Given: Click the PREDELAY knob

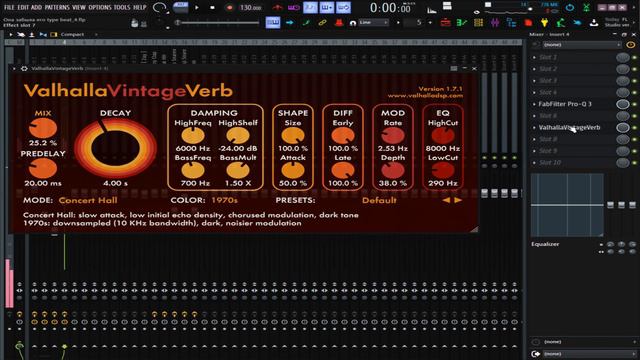Looking at the screenshot, I should click(x=43, y=169).
